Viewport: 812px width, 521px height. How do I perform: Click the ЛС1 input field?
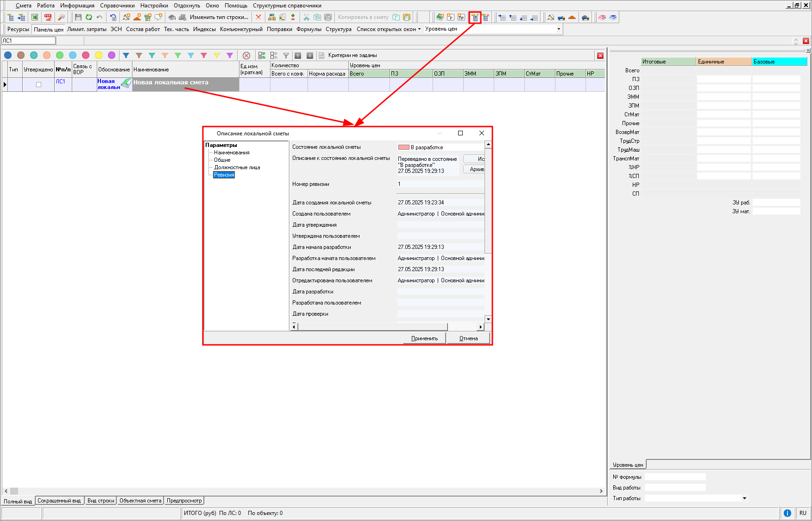28,41
